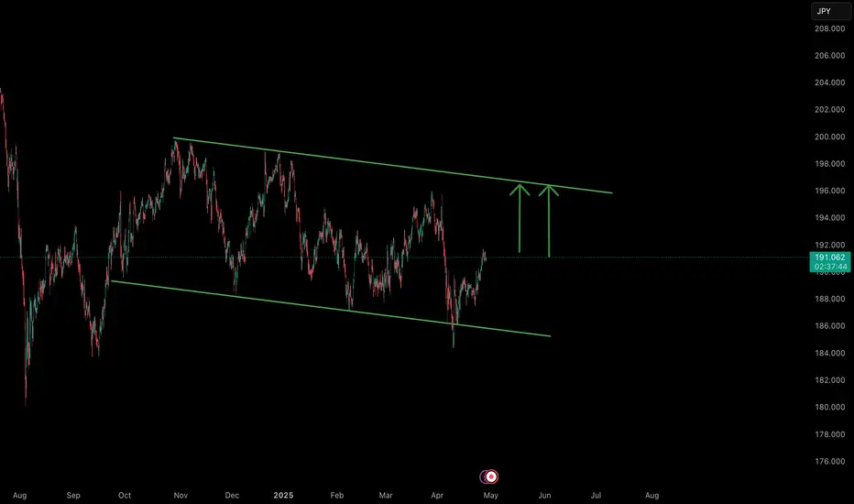Click the Aug label before Sep
This screenshot has height=504, width=854.
(x=19, y=495)
